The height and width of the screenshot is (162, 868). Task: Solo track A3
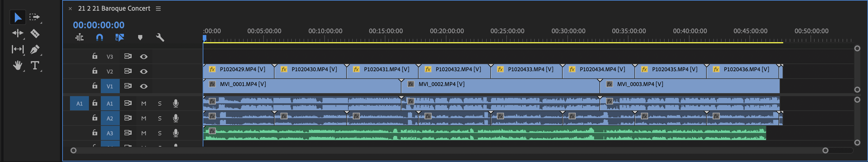pyautogui.click(x=160, y=133)
